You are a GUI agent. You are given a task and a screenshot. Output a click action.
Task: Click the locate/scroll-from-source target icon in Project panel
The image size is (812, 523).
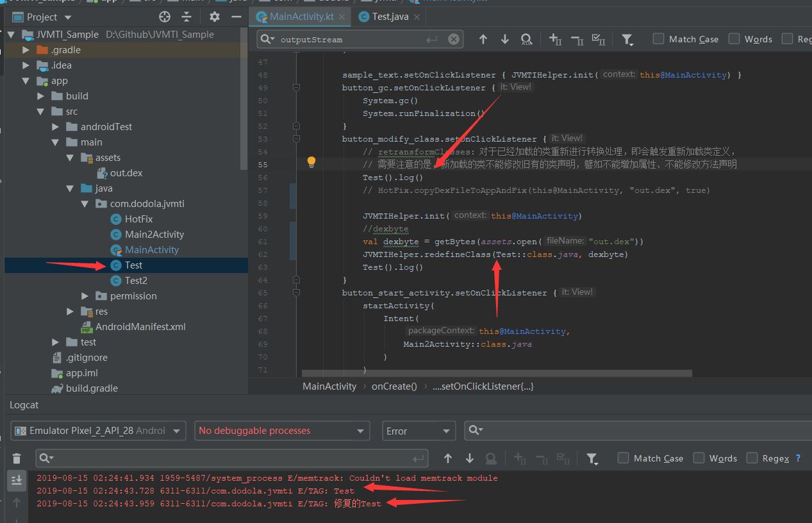click(x=165, y=17)
